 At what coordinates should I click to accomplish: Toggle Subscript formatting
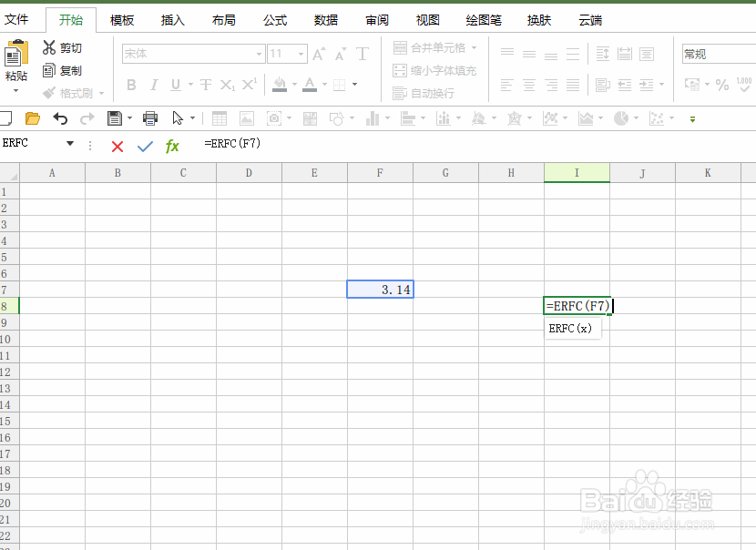click(x=227, y=86)
